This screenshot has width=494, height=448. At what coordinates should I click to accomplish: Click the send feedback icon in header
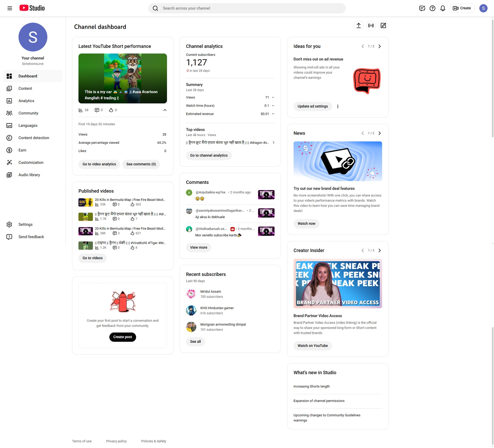pyautogui.click(x=422, y=8)
